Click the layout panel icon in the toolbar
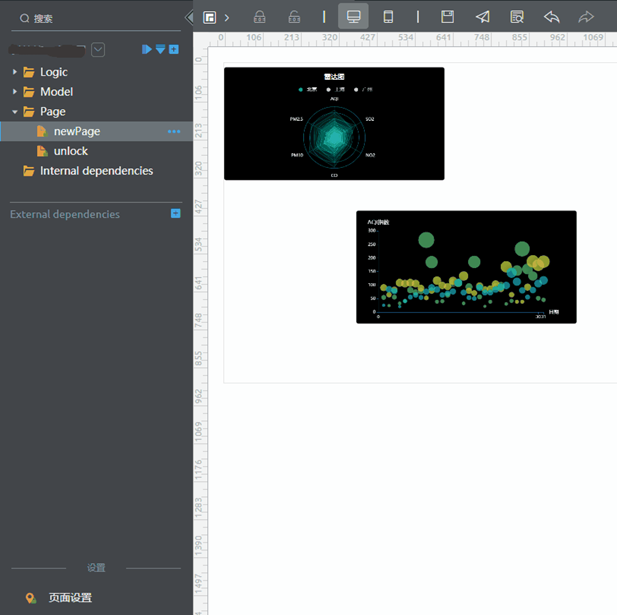Screen dimensions: 617x615 [209, 17]
